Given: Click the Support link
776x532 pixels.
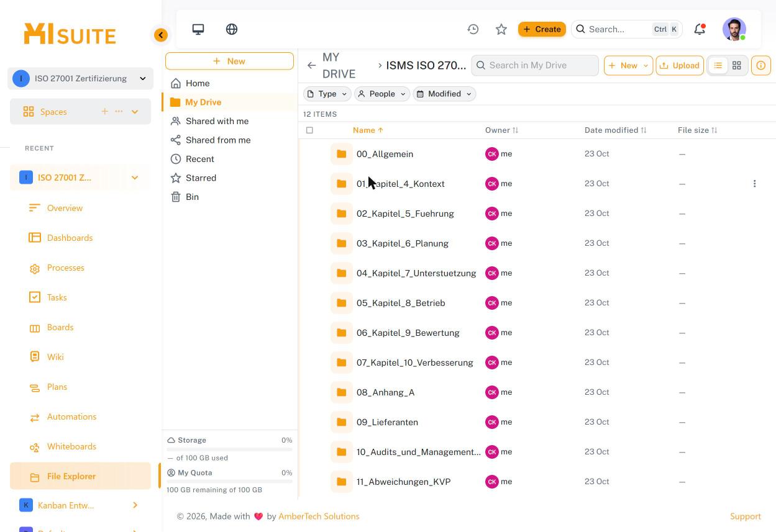Looking at the screenshot, I should click(746, 516).
